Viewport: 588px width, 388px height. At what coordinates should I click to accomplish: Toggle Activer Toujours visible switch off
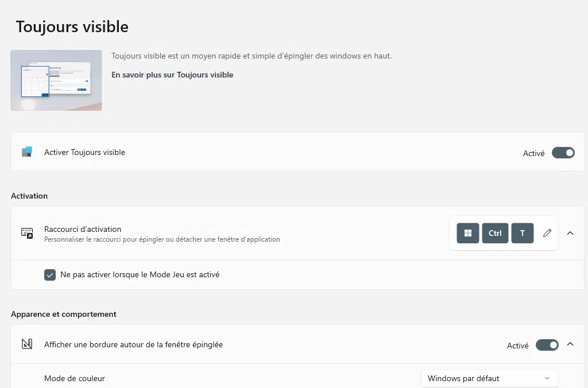click(563, 153)
